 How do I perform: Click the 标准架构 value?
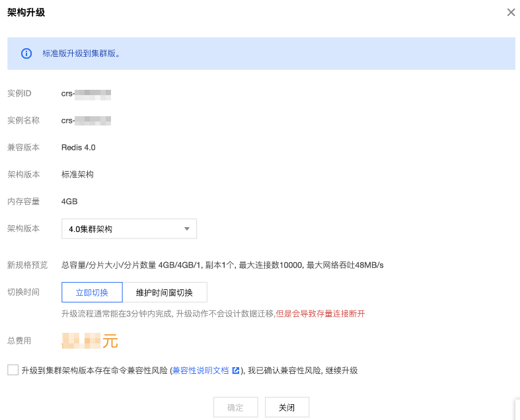point(77,174)
